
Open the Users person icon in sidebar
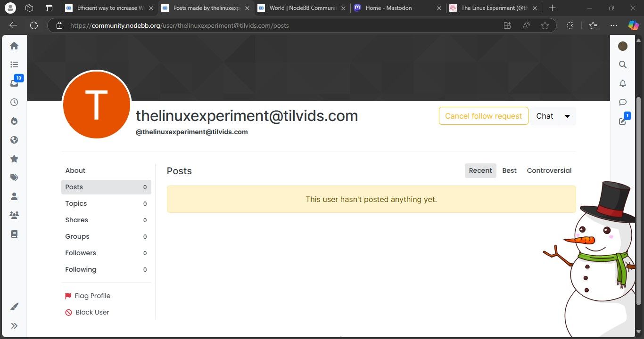click(x=14, y=196)
